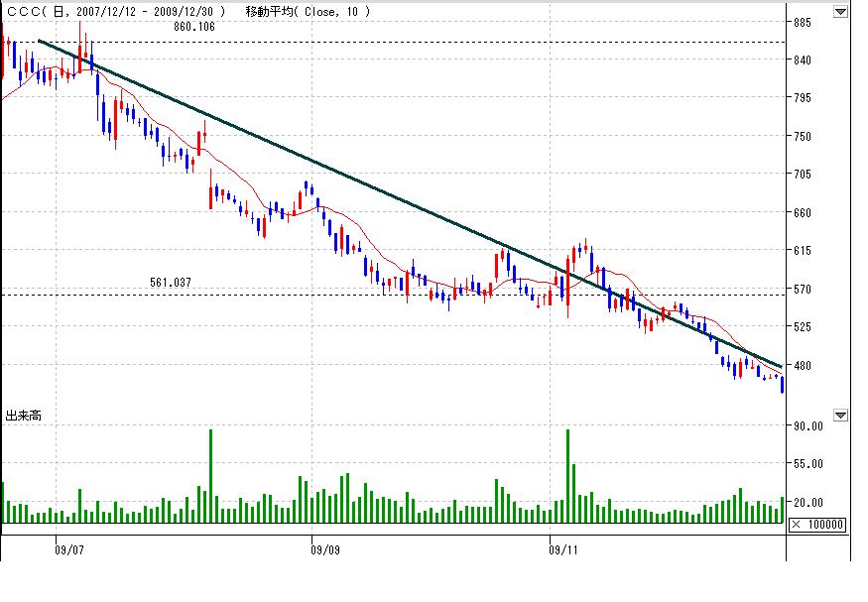Click the 09/11 date axis marker
The image size is (868, 602).
563,547
